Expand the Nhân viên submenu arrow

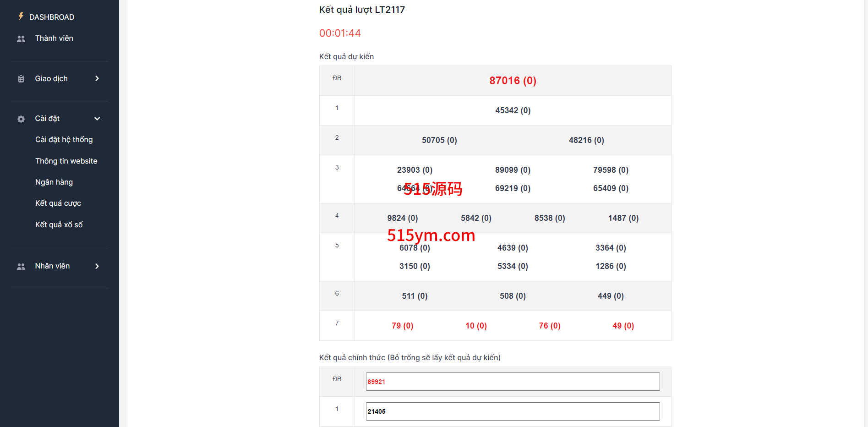point(97,266)
